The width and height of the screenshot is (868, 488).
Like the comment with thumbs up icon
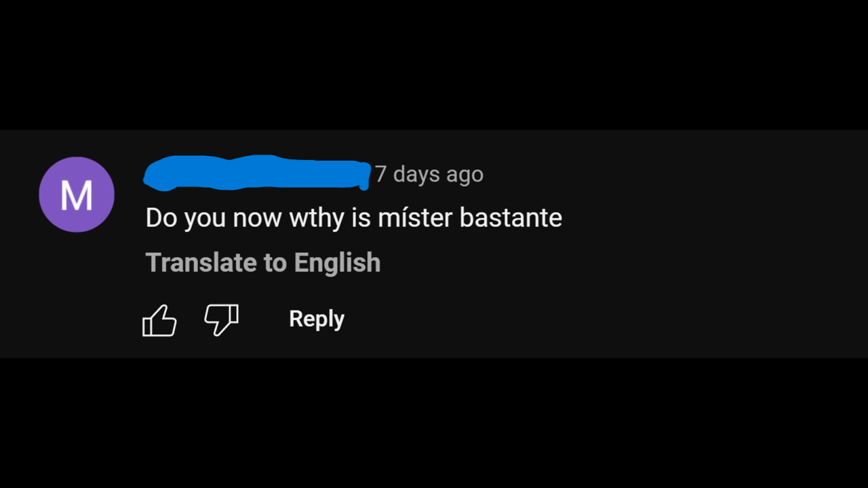(x=159, y=320)
